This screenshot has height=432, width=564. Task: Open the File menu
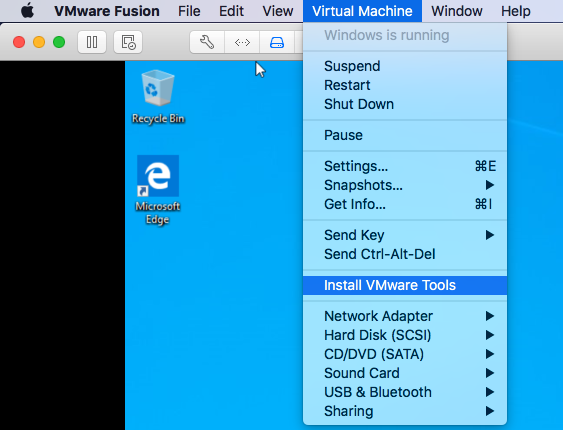click(x=189, y=11)
